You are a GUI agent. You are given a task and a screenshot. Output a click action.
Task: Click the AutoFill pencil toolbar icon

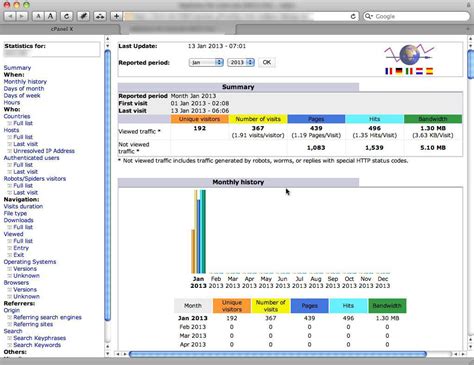83,16
